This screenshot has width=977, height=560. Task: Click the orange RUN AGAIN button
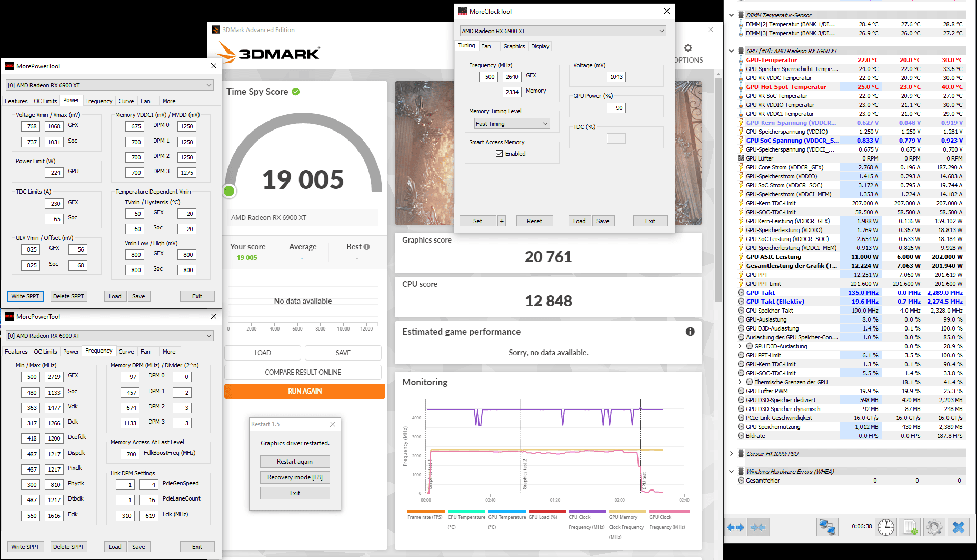(x=305, y=391)
